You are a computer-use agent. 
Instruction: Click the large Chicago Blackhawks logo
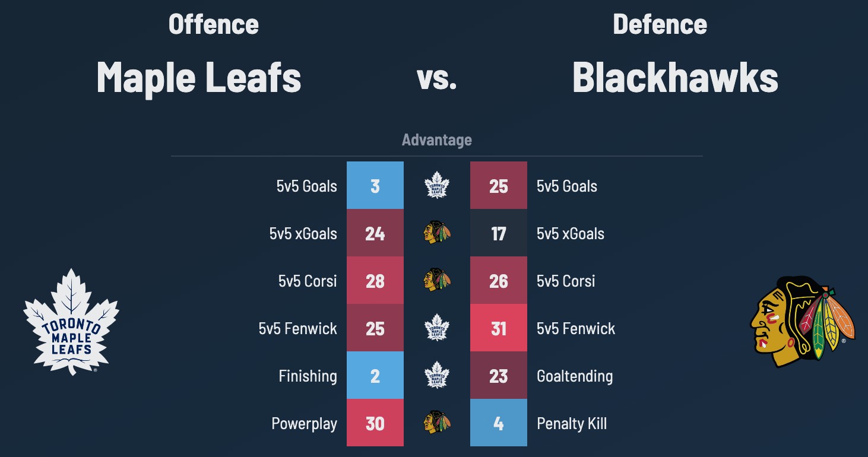(802, 321)
